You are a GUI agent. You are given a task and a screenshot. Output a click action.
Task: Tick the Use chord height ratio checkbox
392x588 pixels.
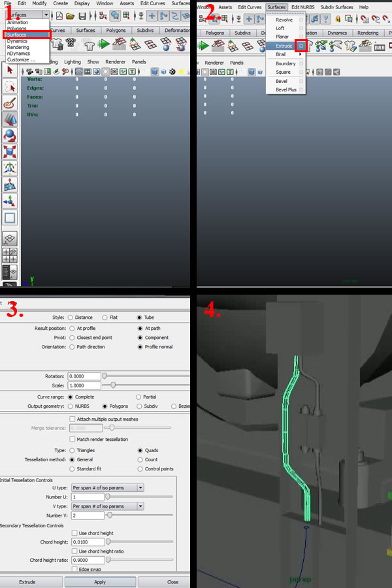point(74,551)
